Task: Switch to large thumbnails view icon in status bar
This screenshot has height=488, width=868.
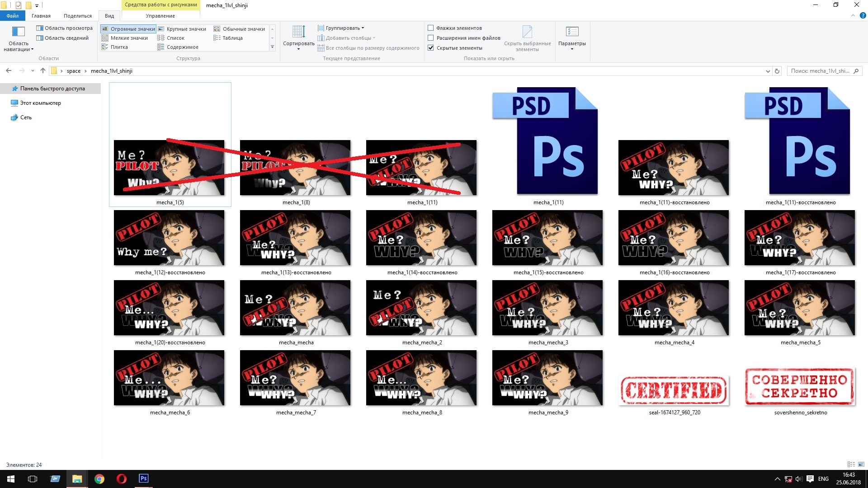Action: 861,465
